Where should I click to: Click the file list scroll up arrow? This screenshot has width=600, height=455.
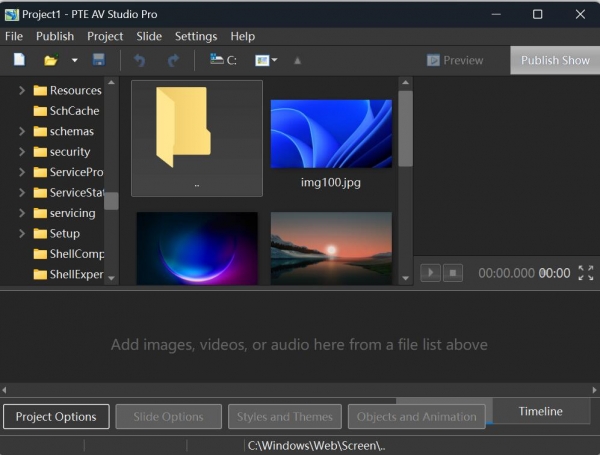(406, 82)
